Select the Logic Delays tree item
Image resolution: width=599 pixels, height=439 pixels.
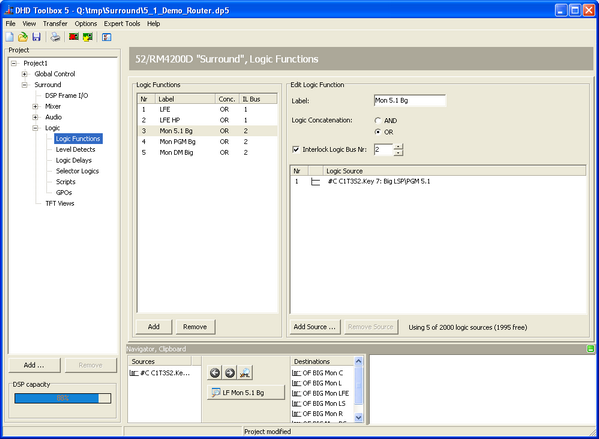pos(74,160)
